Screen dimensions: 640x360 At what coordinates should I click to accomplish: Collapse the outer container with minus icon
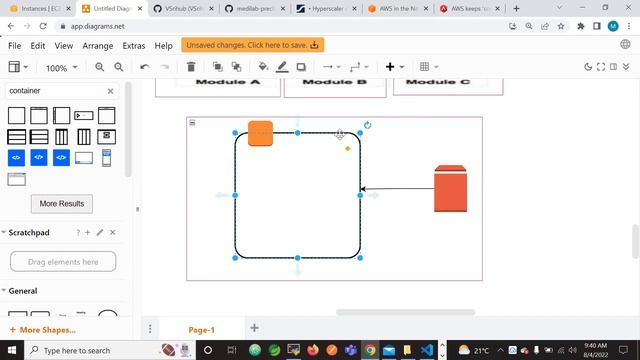pyautogui.click(x=192, y=122)
